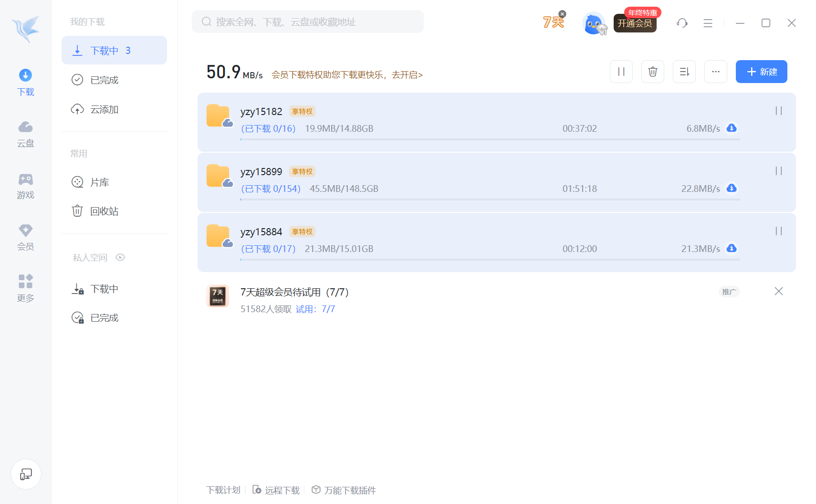Screen dimensions: 816x504
Task: Click the device connect icon at bottom-left
Action: pyautogui.click(x=26, y=474)
